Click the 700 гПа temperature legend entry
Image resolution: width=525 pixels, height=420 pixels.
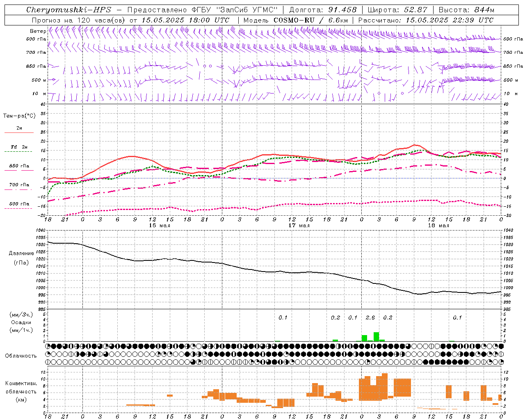point(19,187)
